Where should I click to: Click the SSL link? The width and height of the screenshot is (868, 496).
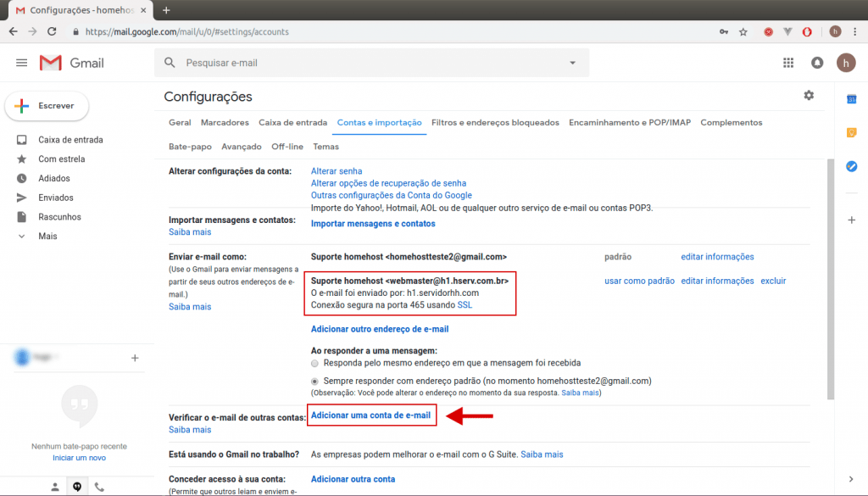(465, 305)
